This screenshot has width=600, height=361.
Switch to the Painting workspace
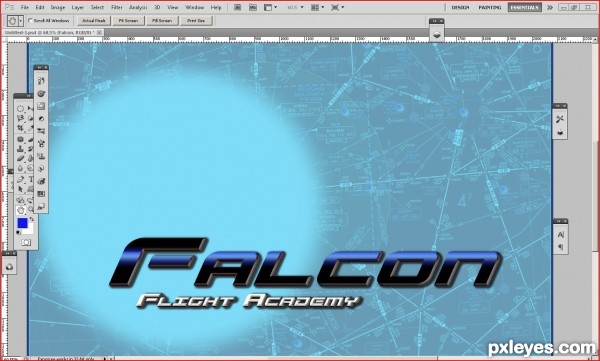pos(490,7)
